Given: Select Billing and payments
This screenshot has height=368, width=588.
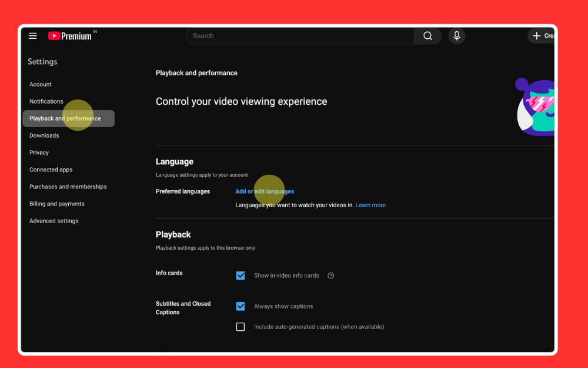Looking at the screenshot, I should [x=56, y=204].
